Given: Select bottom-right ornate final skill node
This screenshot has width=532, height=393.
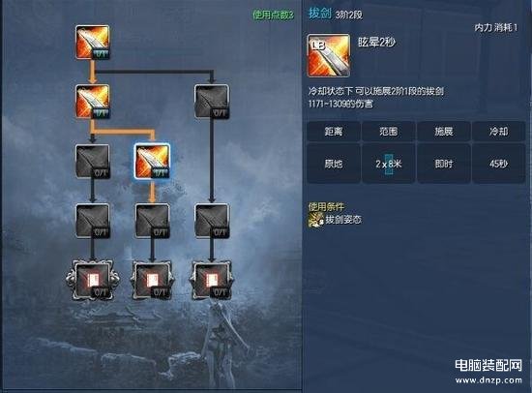Looking at the screenshot, I should tap(212, 281).
